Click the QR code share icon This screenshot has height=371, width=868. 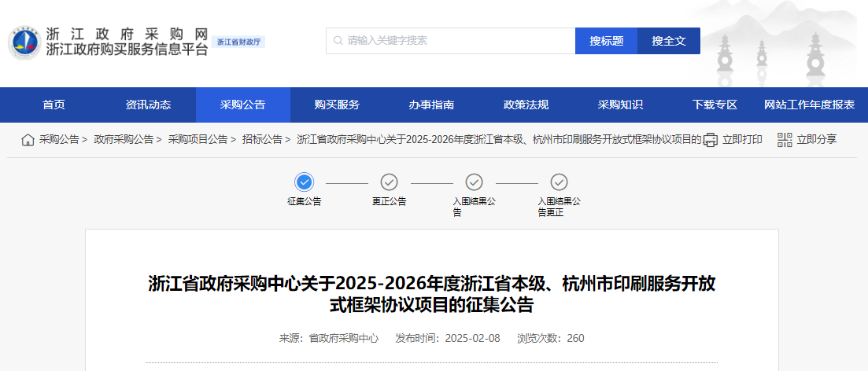[x=784, y=140]
